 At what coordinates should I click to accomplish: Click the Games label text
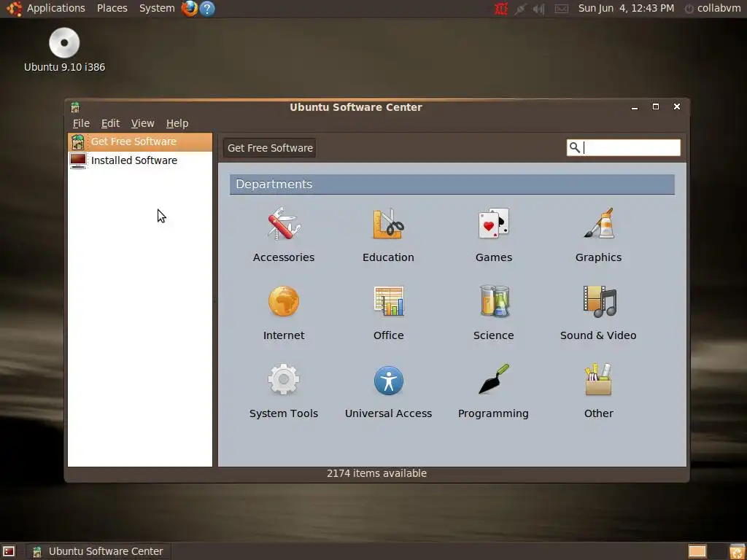pyautogui.click(x=494, y=257)
